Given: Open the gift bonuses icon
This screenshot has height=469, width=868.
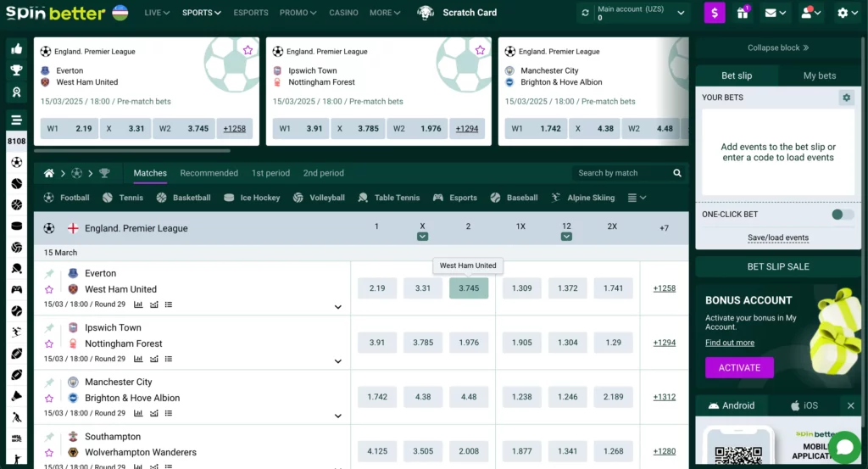Looking at the screenshot, I should 743,13.
